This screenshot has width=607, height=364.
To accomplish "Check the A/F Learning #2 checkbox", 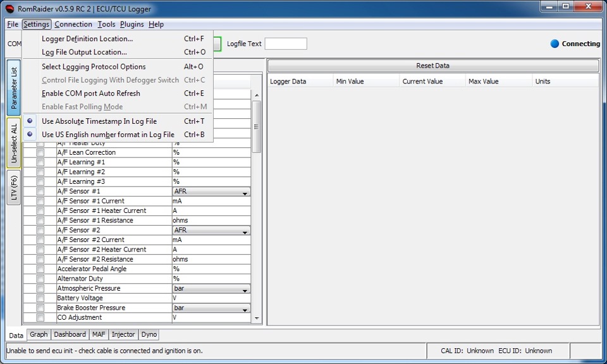I will (40, 172).
